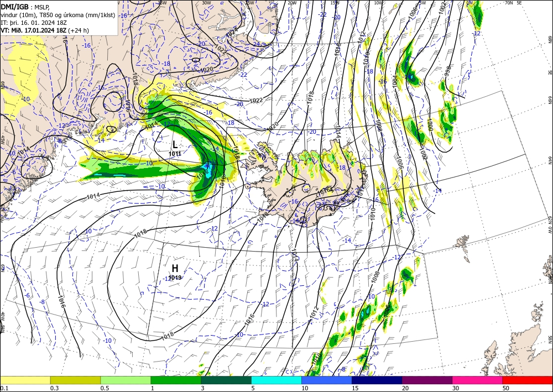The image size is (553, 392).
Task: Click the '50' legend value
Action: click(506, 388)
